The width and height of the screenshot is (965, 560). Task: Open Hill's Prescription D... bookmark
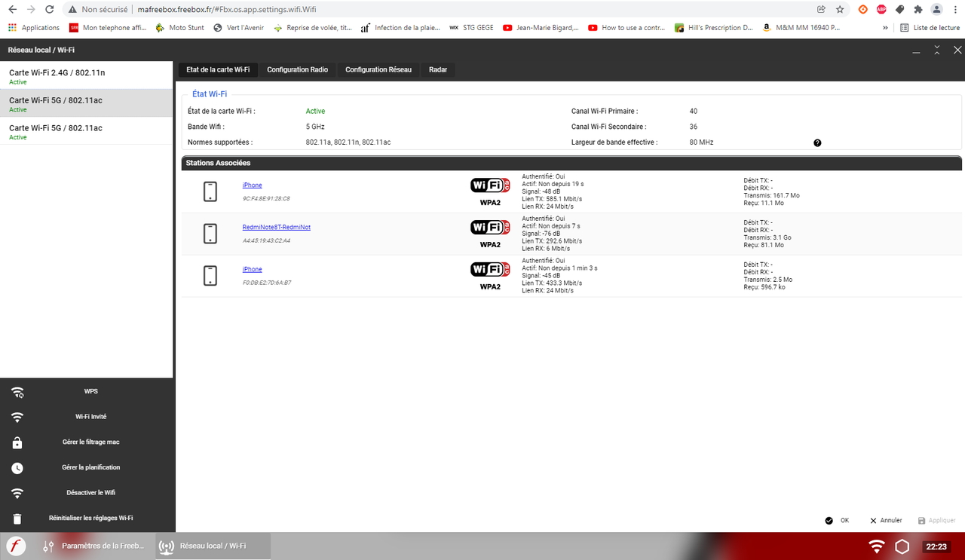coord(714,28)
